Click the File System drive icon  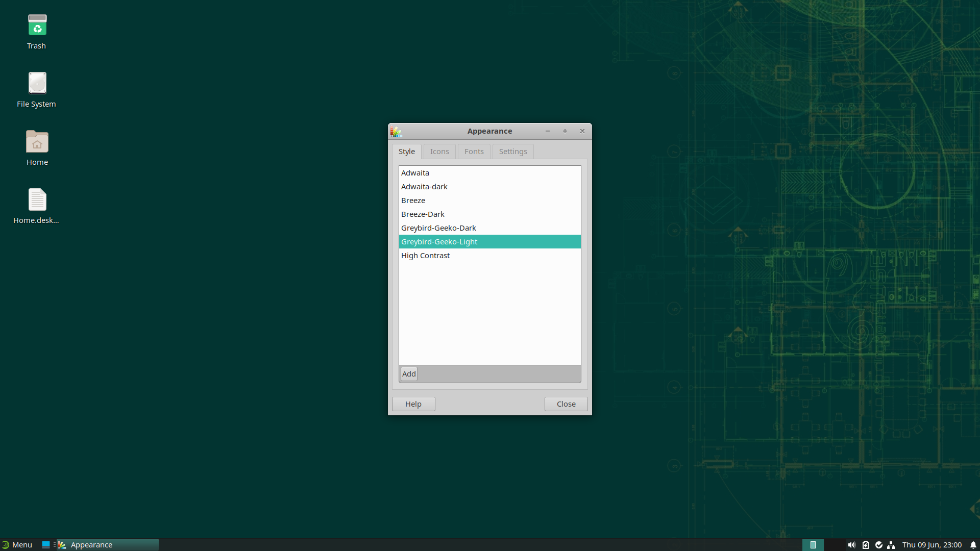pyautogui.click(x=37, y=84)
